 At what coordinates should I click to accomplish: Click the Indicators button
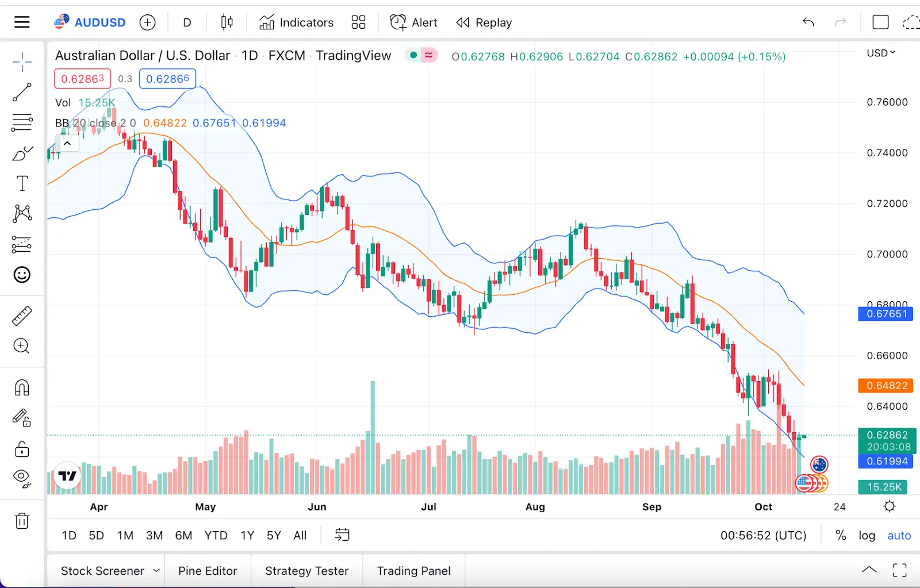point(296,22)
